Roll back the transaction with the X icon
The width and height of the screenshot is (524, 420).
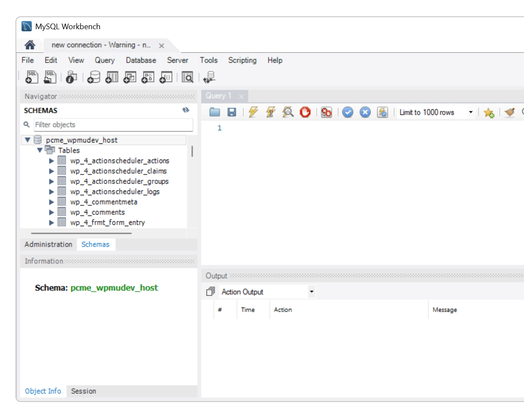365,112
